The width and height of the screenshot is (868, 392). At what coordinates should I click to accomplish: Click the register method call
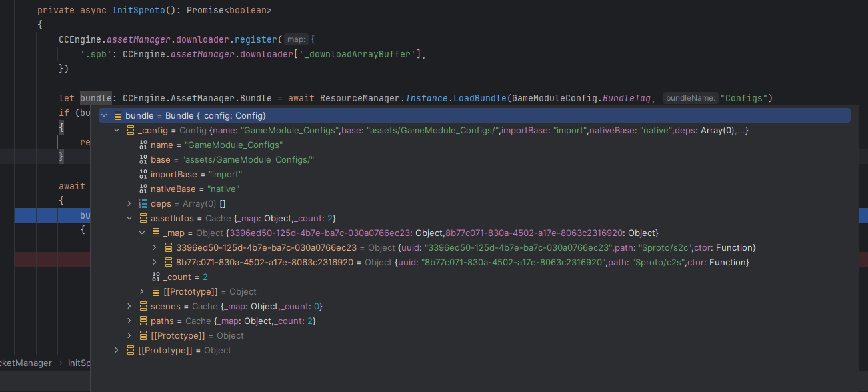click(256, 40)
